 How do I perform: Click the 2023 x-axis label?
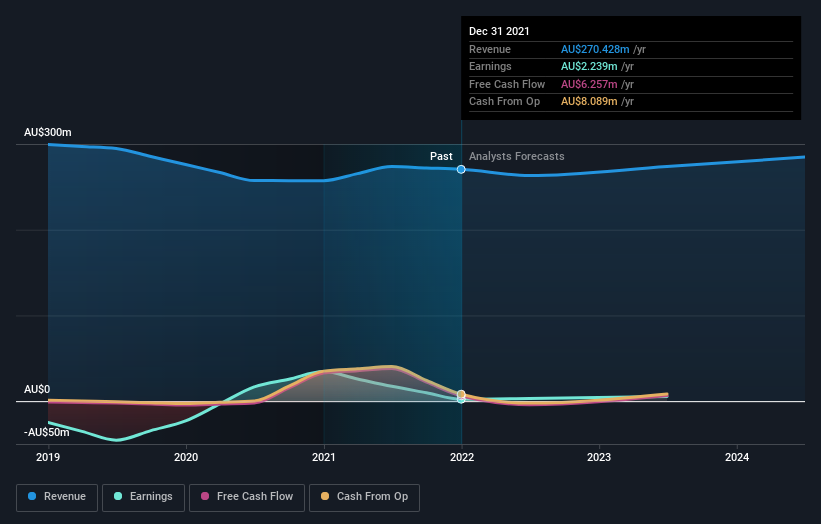point(599,458)
